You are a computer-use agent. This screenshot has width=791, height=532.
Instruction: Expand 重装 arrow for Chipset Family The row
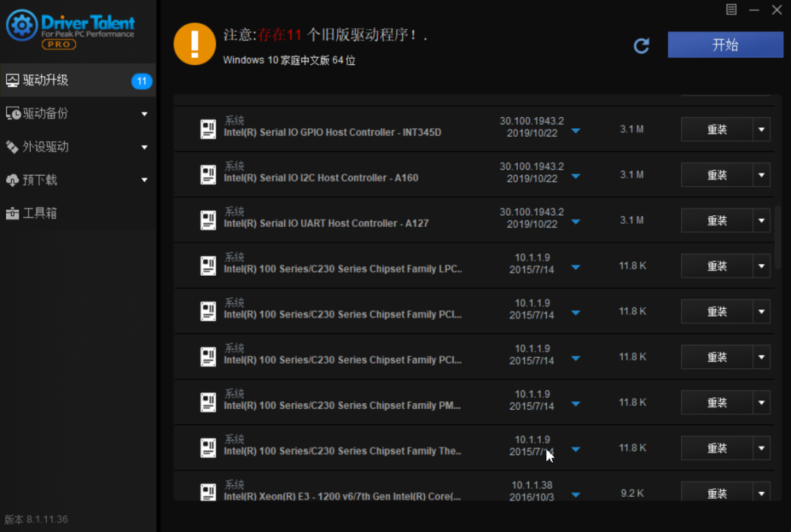click(761, 448)
